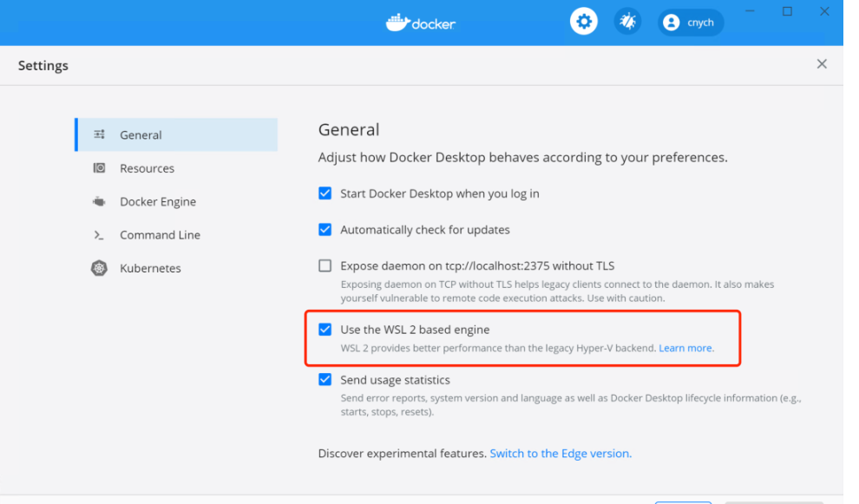
Task: Go to the Docker Engine section
Action: (176, 201)
